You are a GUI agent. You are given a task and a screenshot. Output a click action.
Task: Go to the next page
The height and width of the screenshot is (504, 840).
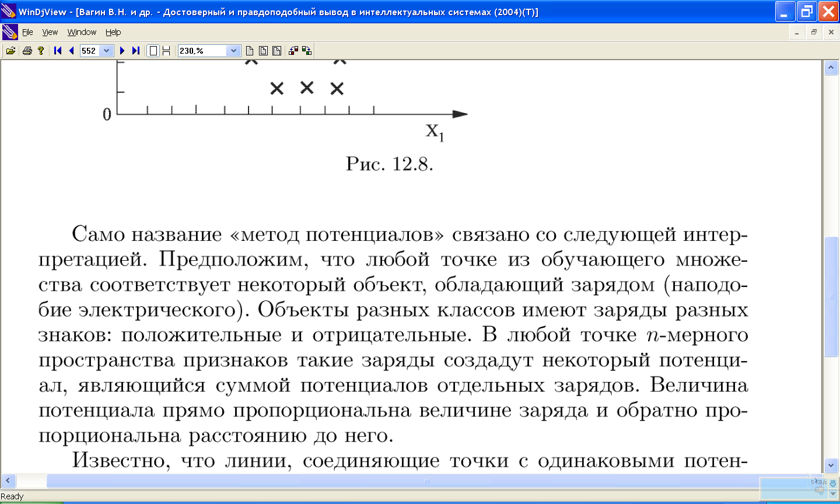click(122, 51)
